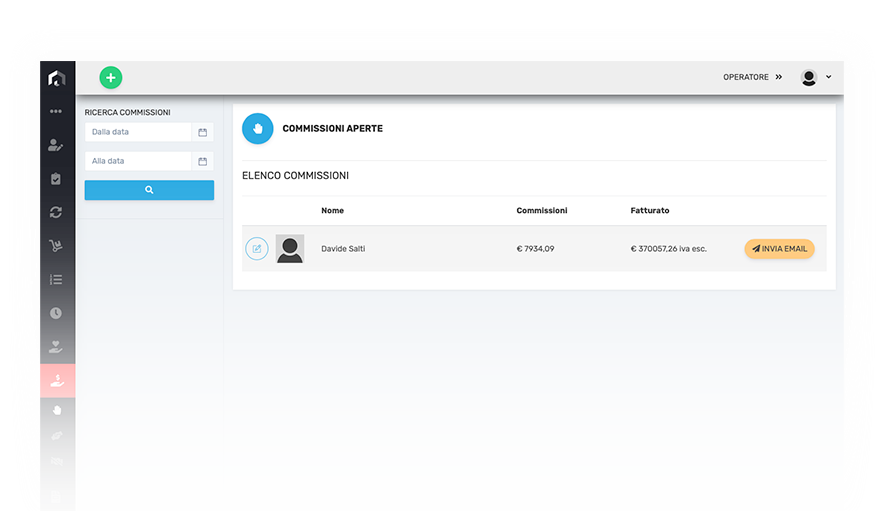The width and height of the screenshot is (884, 511).
Task: Expand the OPERATORE panel
Action: 753,77
